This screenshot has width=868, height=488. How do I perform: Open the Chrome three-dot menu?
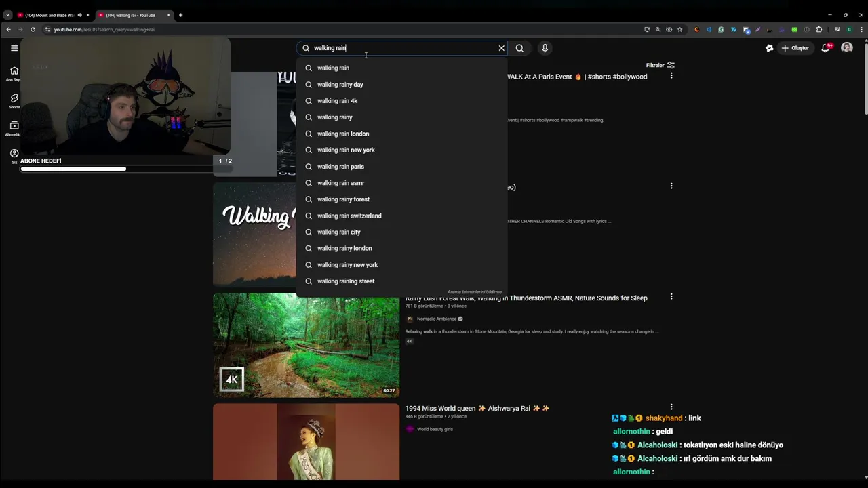pyautogui.click(x=861, y=29)
